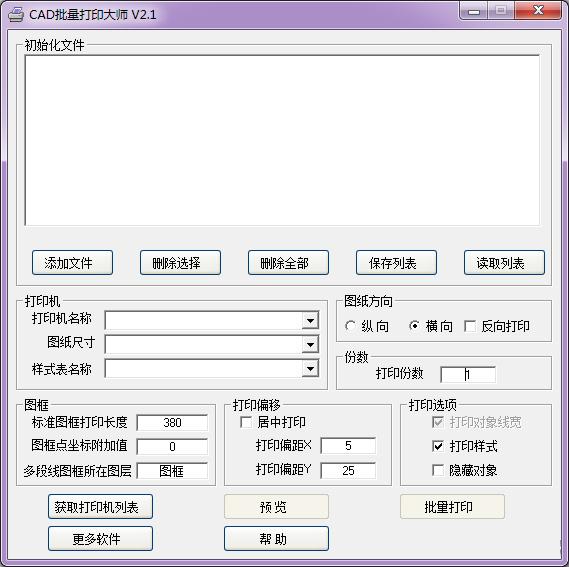Select the 横向 landscape radio button
569x567 pixels.
pos(414,326)
